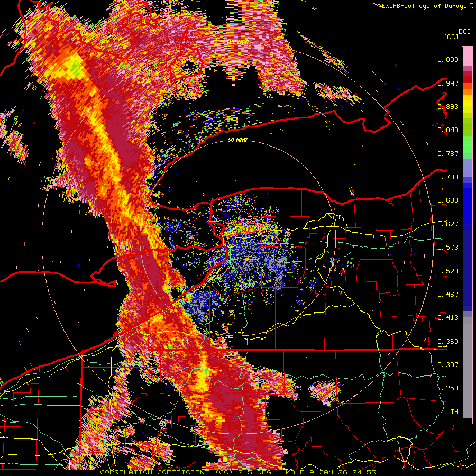Pick the gray segment of the color bar
476x476 pixels.
pyautogui.click(x=467, y=368)
